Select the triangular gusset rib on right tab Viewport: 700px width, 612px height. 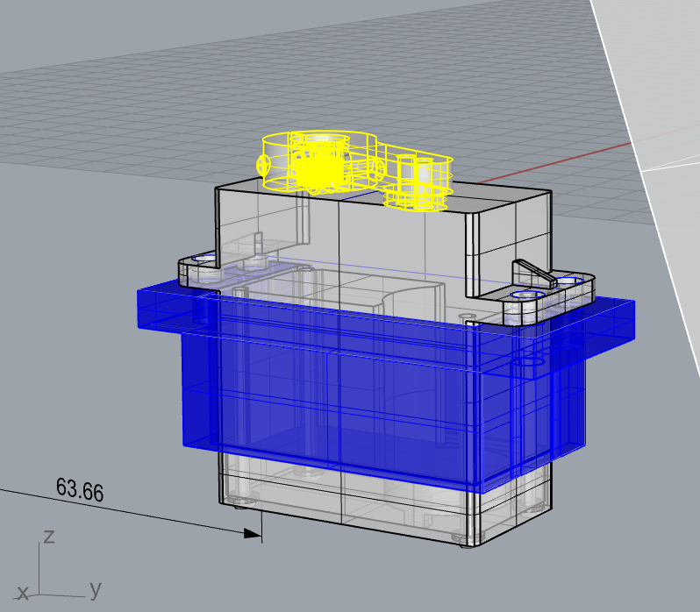pyautogui.click(x=533, y=272)
